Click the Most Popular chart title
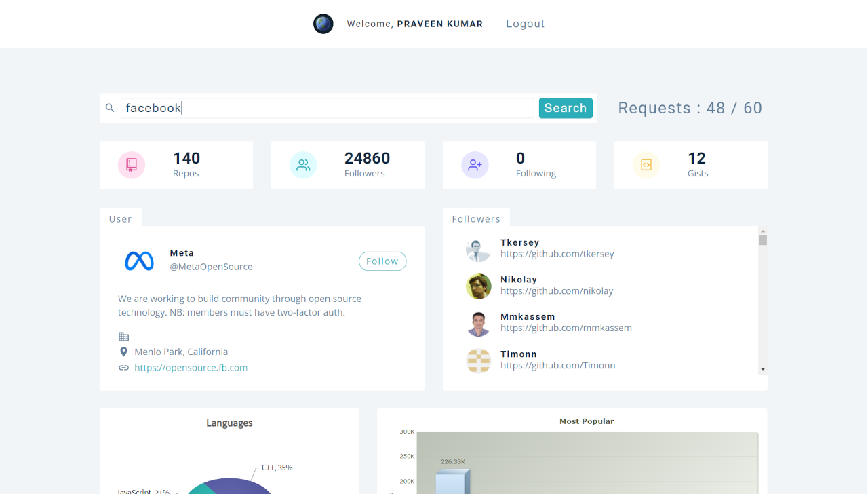 click(587, 421)
